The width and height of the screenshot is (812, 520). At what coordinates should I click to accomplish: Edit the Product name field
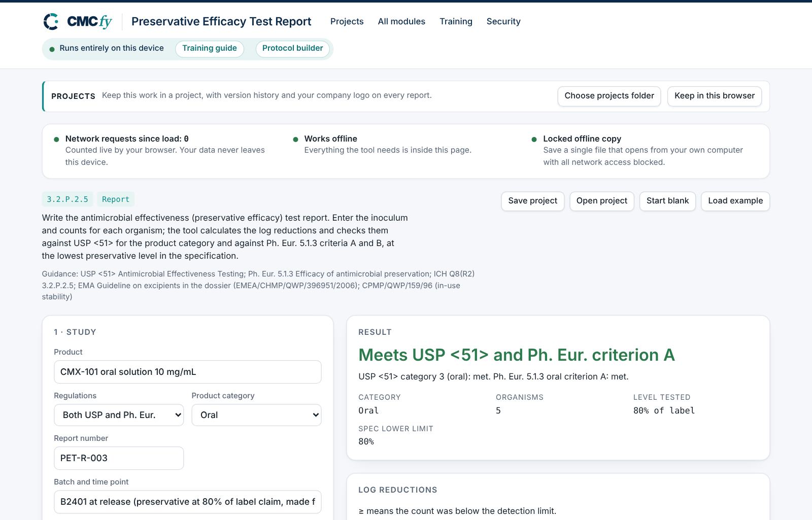pos(188,372)
